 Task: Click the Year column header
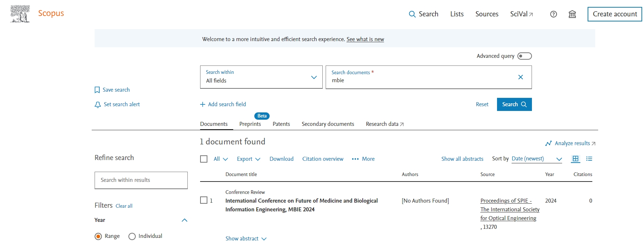pyautogui.click(x=549, y=175)
